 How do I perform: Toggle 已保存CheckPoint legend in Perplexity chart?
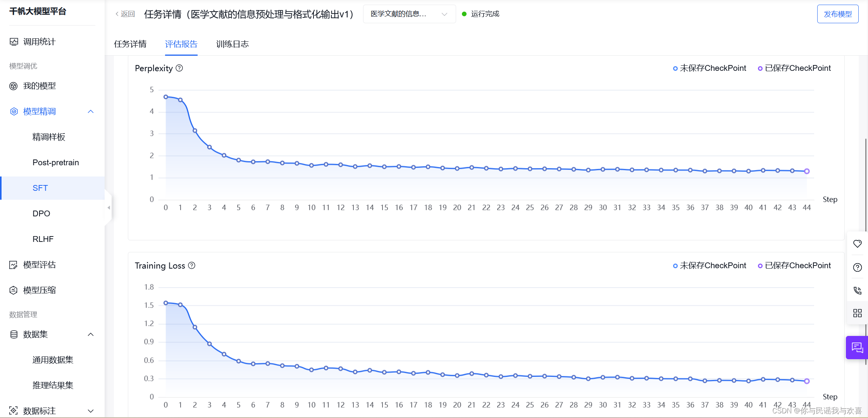click(x=794, y=68)
